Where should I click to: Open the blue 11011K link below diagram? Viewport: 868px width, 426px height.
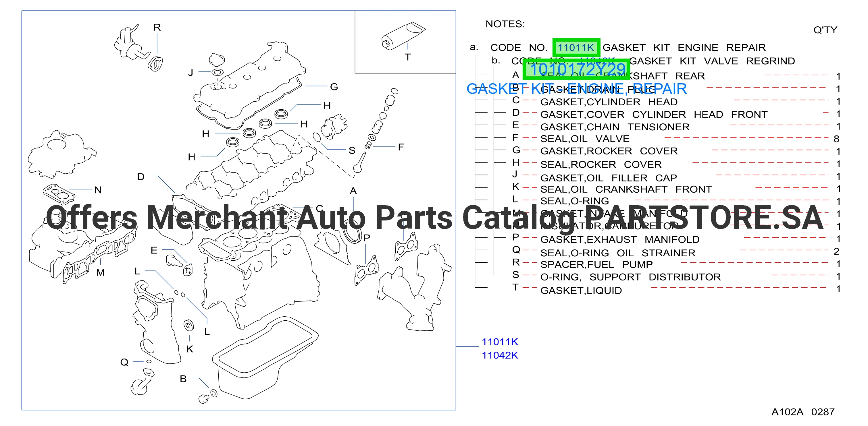(x=500, y=342)
